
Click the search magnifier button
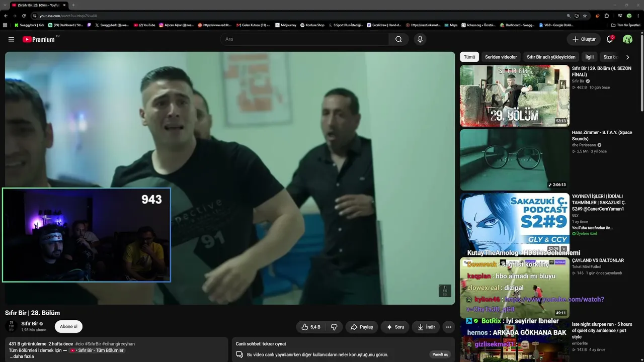[398, 39]
